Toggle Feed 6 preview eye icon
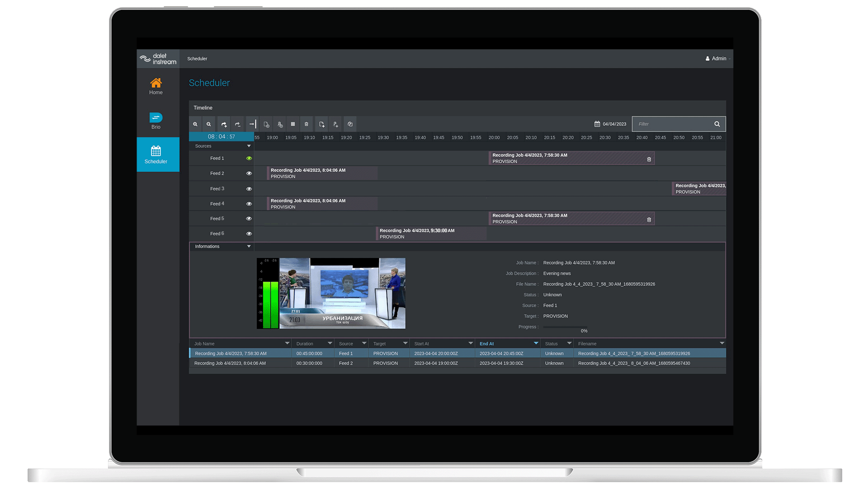Screen dimensions: 868x488 tap(249, 234)
